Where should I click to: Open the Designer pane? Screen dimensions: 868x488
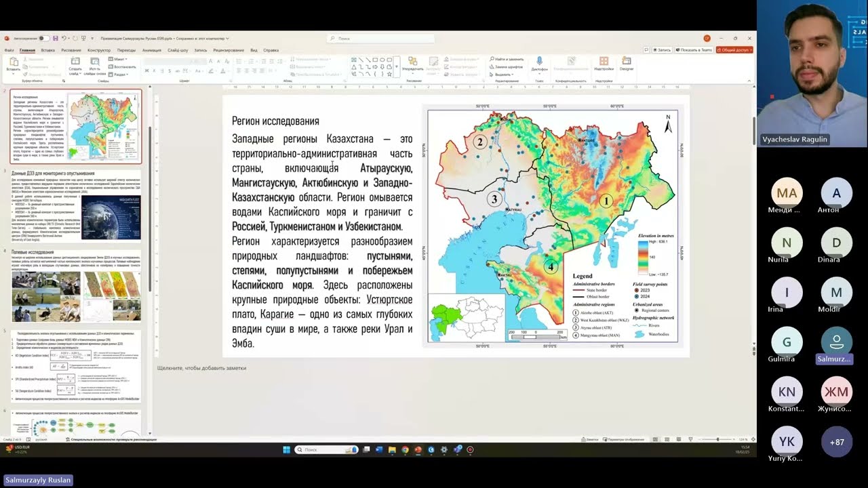627,64
